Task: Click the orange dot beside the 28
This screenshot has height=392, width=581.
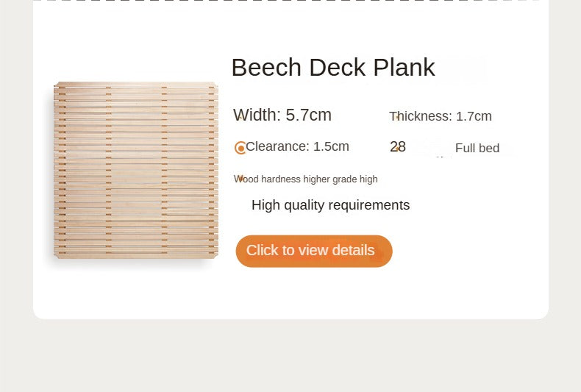Action: [x=398, y=149]
